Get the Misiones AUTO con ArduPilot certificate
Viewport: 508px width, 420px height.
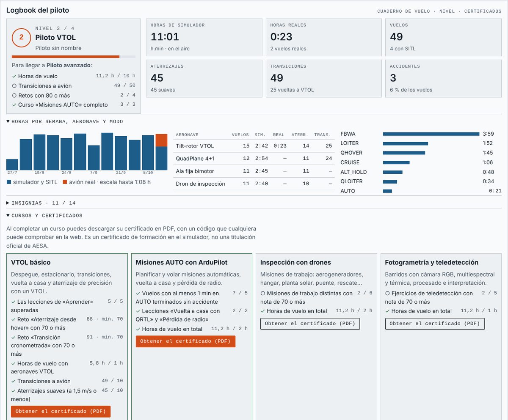[x=185, y=341]
